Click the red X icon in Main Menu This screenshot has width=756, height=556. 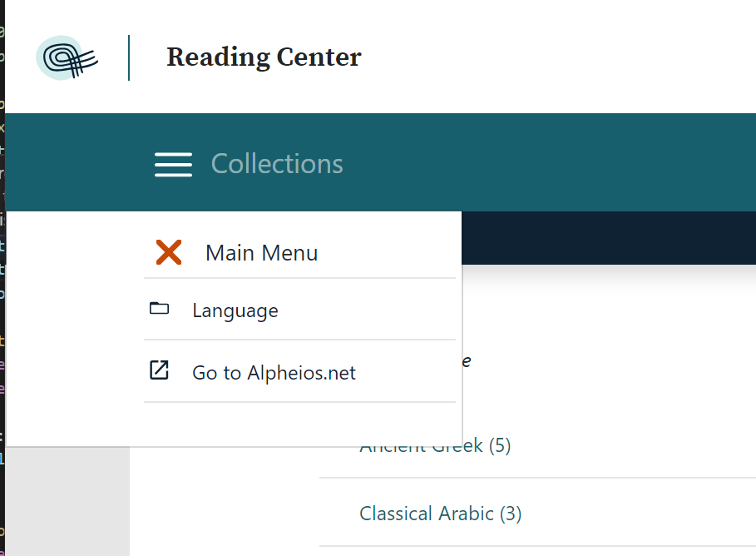(x=167, y=252)
